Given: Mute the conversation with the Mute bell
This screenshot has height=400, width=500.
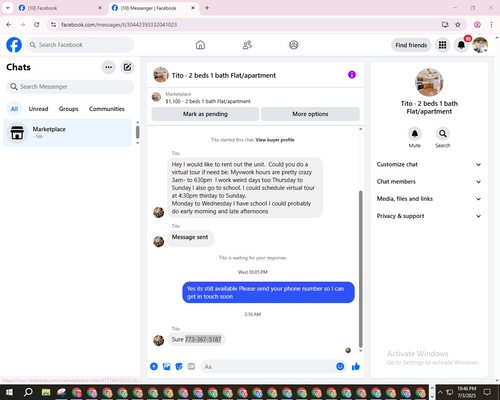Looking at the screenshot, I should point(415,134).
